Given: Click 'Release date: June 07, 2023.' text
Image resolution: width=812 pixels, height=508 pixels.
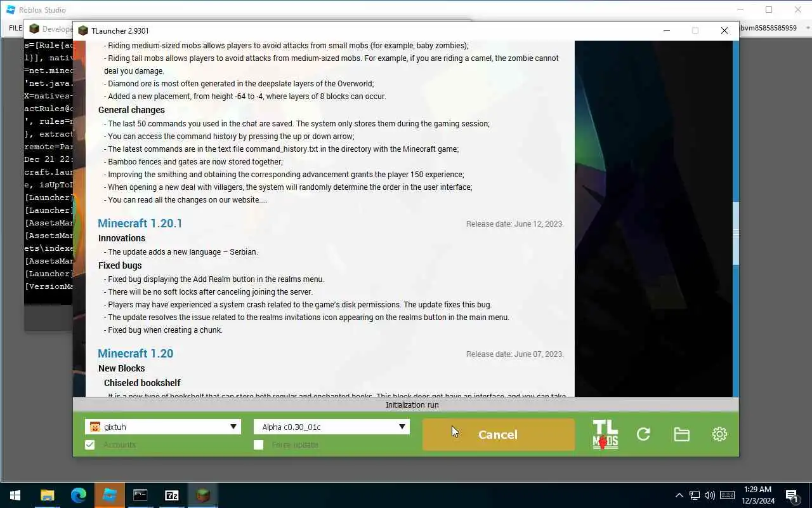Looking at the screenshot, I should click(x=515, y=354).
